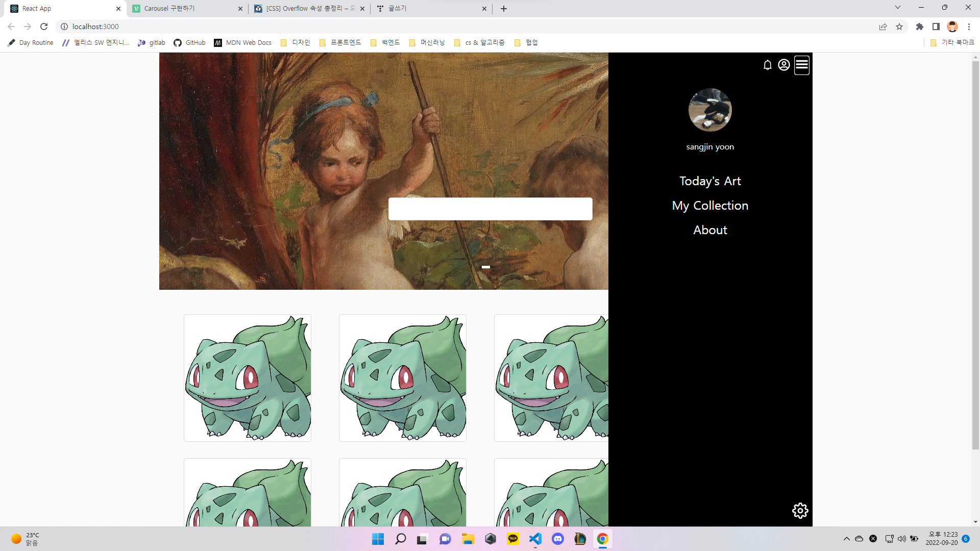This screenshot has width=980, height=551.
Task: Click the page vertical scrollbar
Action: (x=975, y=255)
